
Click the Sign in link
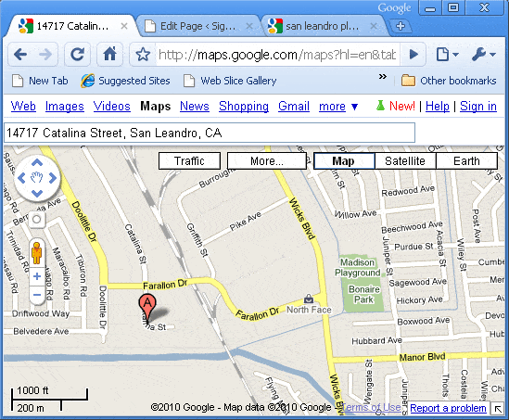478,106
